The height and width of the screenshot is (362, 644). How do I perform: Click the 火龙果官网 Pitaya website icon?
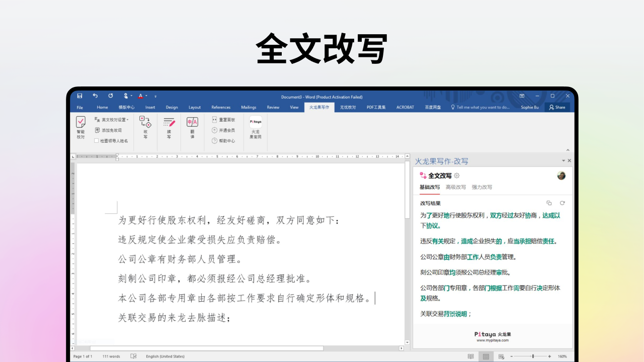point(255,124)
